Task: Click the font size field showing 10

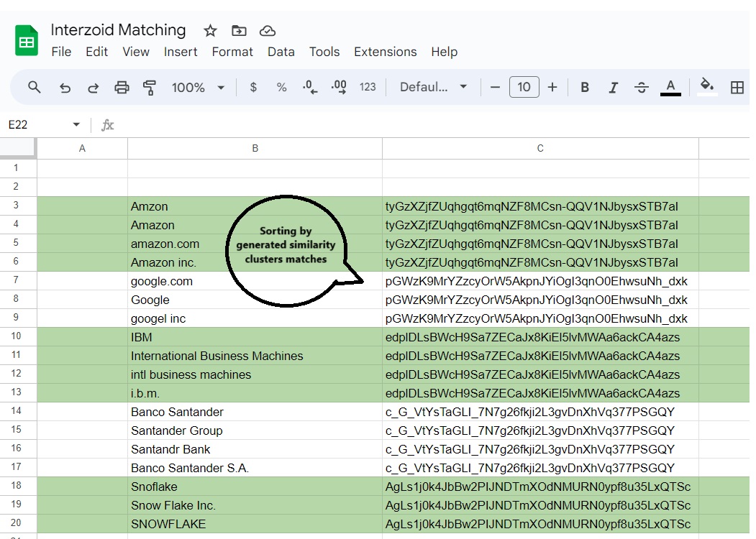Action: pos(524,87)
